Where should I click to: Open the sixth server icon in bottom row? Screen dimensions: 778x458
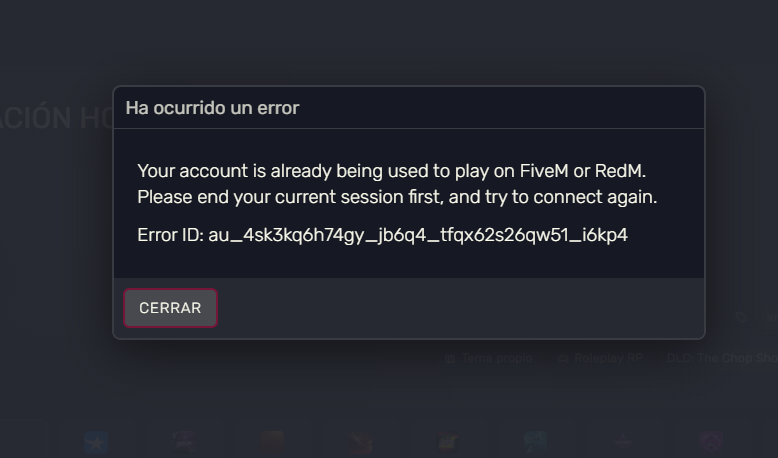click(x=536, y=442)
